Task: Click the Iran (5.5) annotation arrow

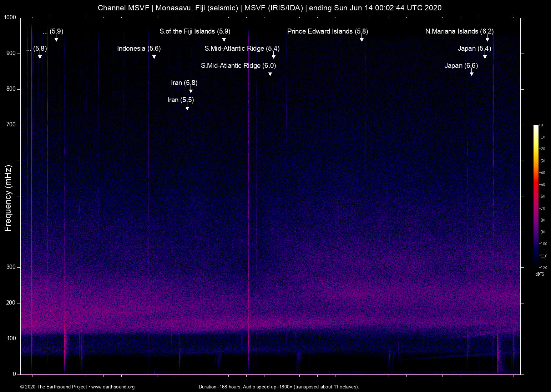Action: point(187,108)
